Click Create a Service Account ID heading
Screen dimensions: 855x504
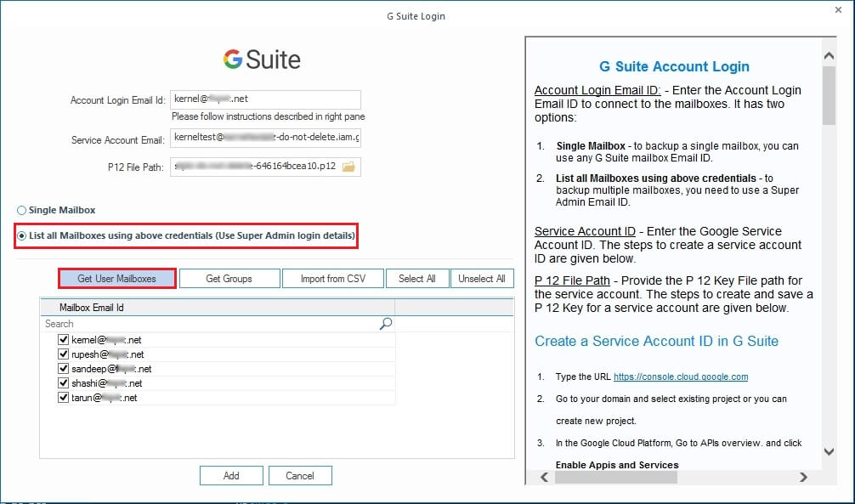pos(656,342)
